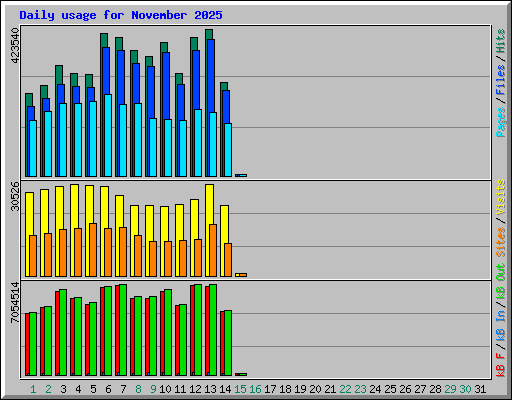
Task: Click day 12 on the x-axis
Action: (195, 389)
